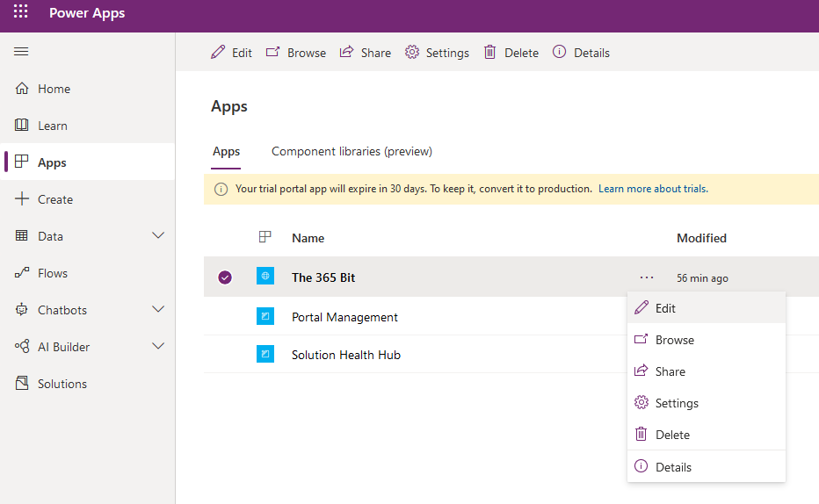Viewport: 819px width, 504px height.
Task: Click the AI Builder icon in sidebar
Action: pos(21,347)
